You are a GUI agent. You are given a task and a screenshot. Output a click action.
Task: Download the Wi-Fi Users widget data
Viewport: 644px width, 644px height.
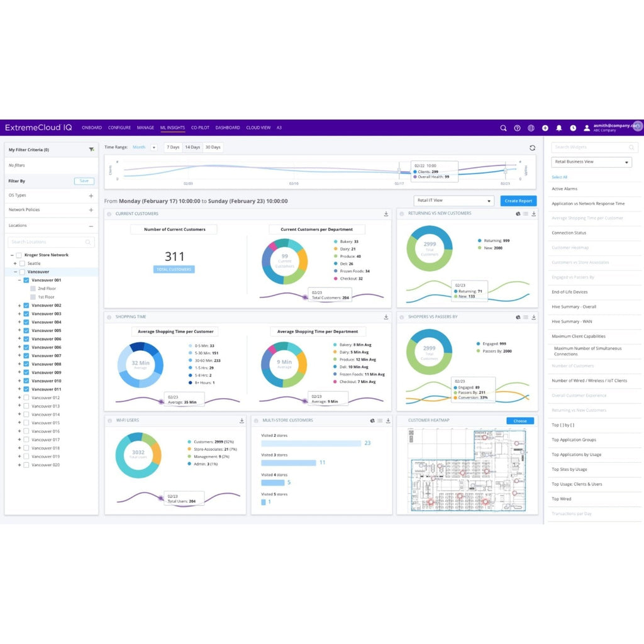click(241, 421)
